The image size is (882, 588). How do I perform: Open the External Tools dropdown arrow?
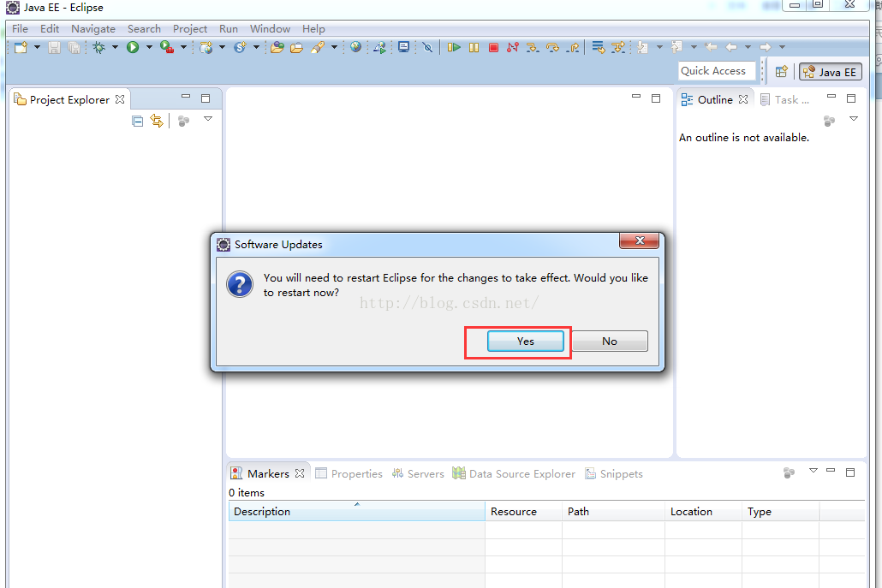[x=183, y=47]
